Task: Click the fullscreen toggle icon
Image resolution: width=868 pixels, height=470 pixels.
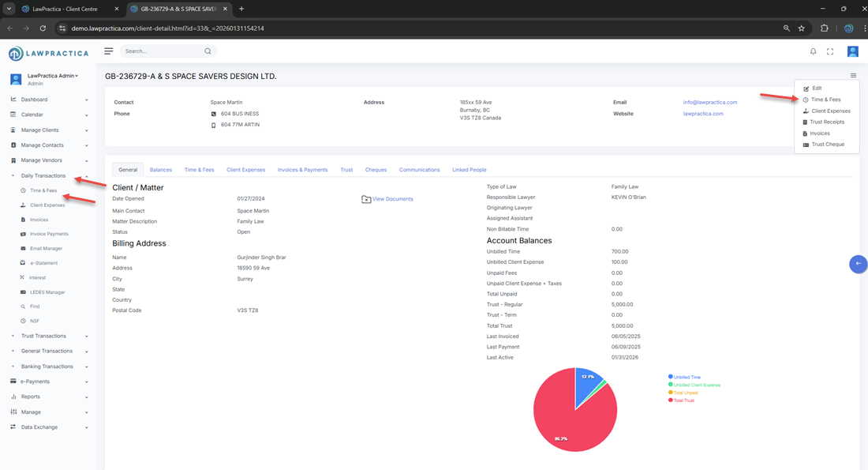Action: 830,51
